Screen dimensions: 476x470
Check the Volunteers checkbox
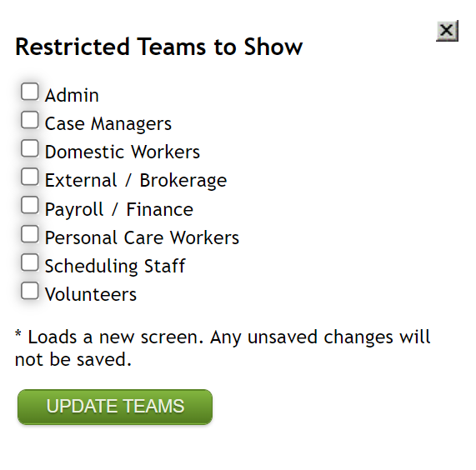[30, 291]
